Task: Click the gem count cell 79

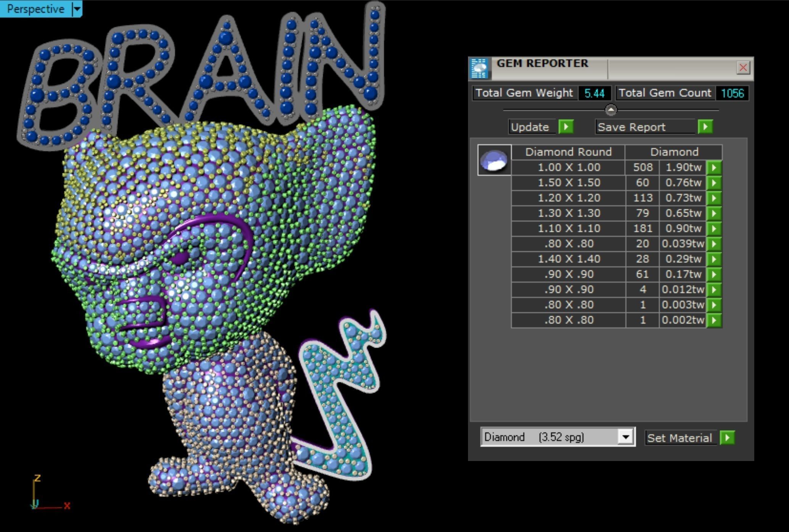Action: (x=642, y=213)
